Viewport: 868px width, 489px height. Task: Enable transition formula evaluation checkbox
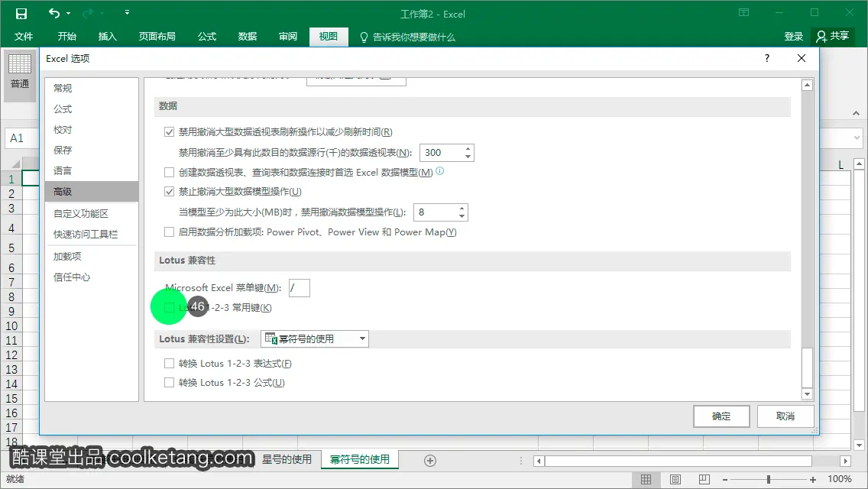pyautogui.click(x=170, y=363)
